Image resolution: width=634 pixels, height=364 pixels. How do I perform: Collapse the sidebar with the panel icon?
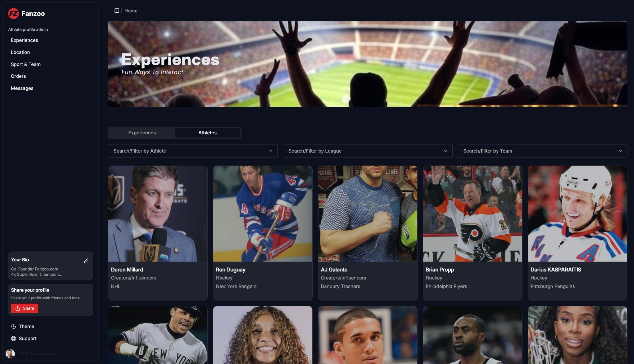point(117,11)
